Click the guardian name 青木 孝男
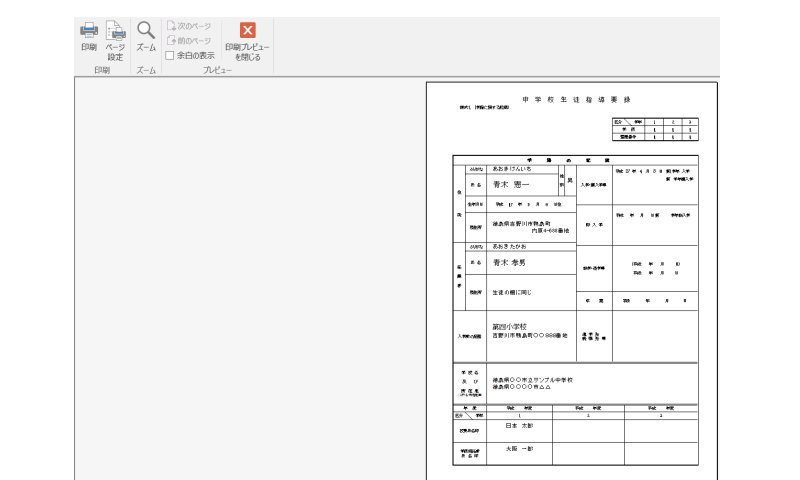Viewport: 800px width, 480px height. tap(508, 263)
